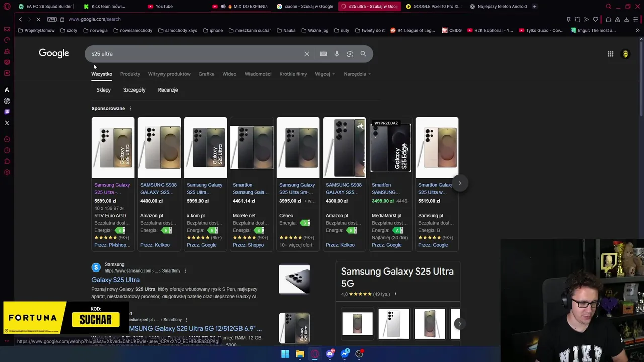Open mediaexpert result three-dot menu

click(186, 320)
